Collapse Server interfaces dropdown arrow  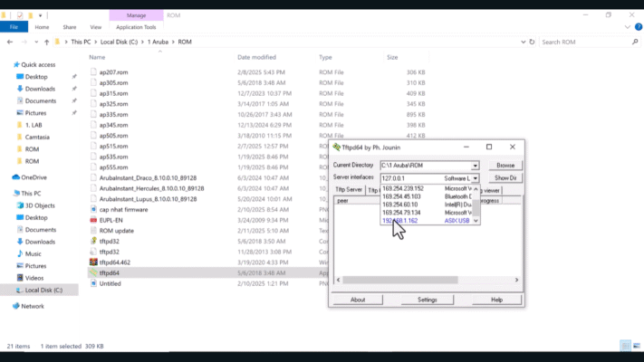475,178
